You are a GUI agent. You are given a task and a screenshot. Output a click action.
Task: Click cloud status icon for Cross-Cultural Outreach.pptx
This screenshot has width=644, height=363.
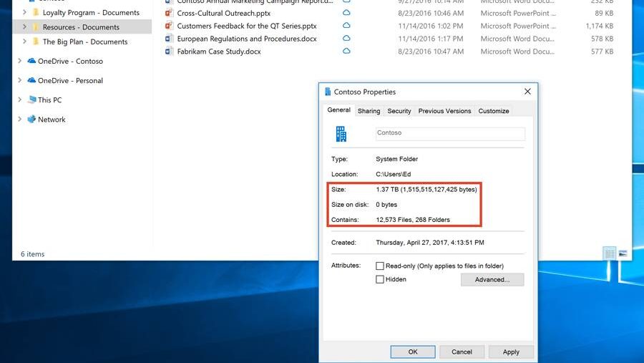click(346, 13)
